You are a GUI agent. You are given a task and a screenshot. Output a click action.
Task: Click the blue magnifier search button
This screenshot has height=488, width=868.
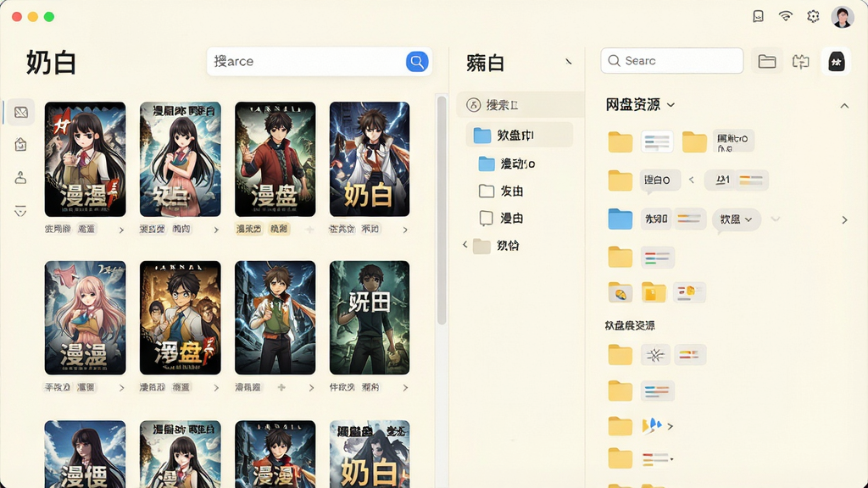pos(417,61)
